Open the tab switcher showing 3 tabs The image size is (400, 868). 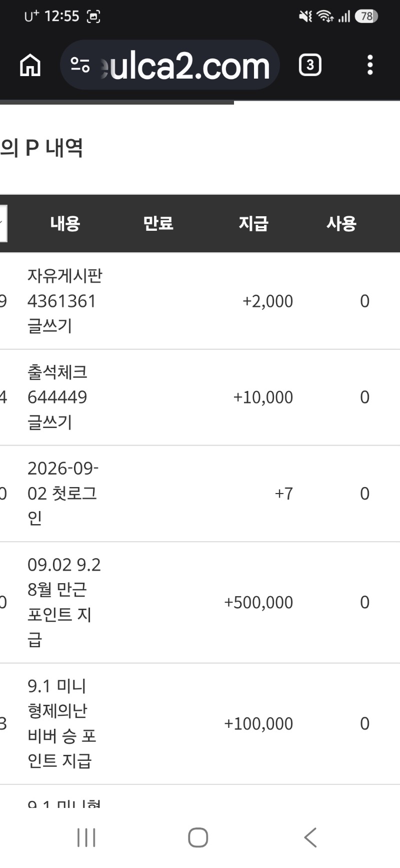pos(310,65)
